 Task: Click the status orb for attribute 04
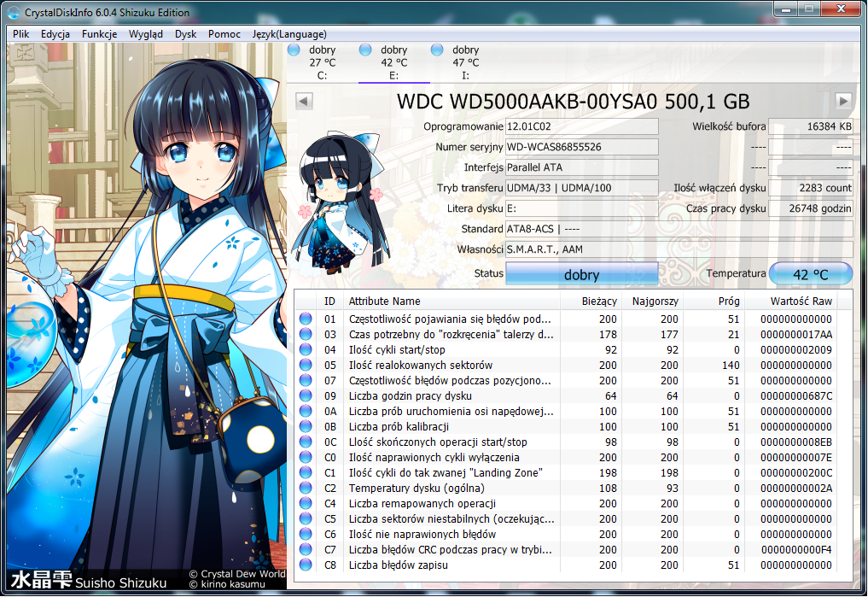click(x=306, y=349)
